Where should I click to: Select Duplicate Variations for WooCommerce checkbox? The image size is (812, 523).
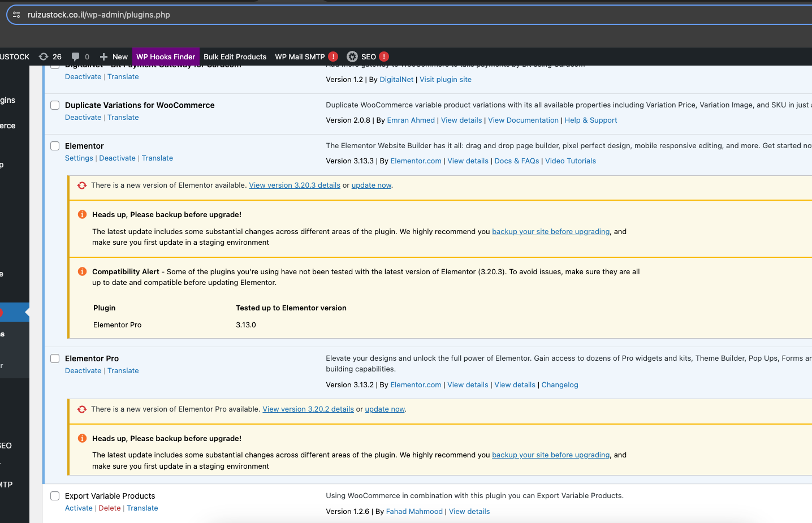pyautogui.click(x=55, y=105)
